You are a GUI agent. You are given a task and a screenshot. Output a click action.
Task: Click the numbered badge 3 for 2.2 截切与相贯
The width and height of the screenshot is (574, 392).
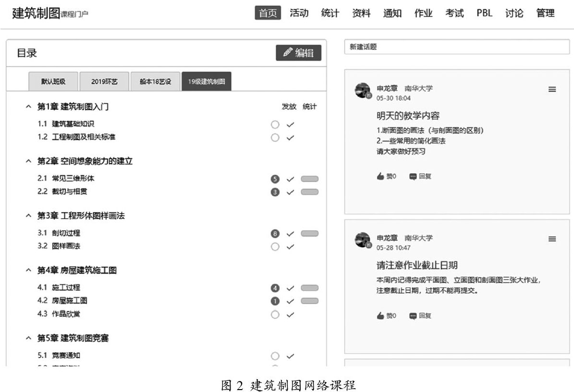[x=275, y=192]
